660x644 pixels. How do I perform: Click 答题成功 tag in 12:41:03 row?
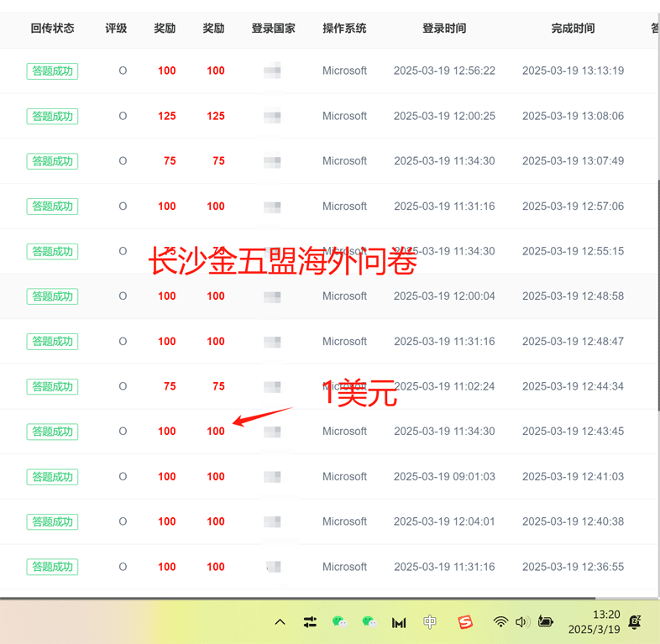pos(52,477)
